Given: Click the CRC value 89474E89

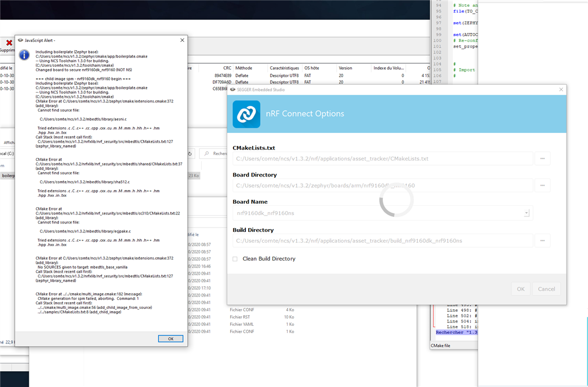Looking at the screenshot, I should [x=223, y=75].
